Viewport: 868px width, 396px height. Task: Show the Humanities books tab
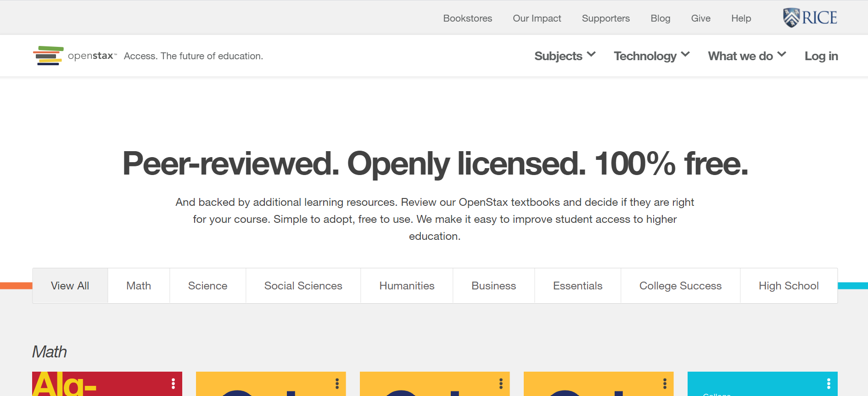407,286
